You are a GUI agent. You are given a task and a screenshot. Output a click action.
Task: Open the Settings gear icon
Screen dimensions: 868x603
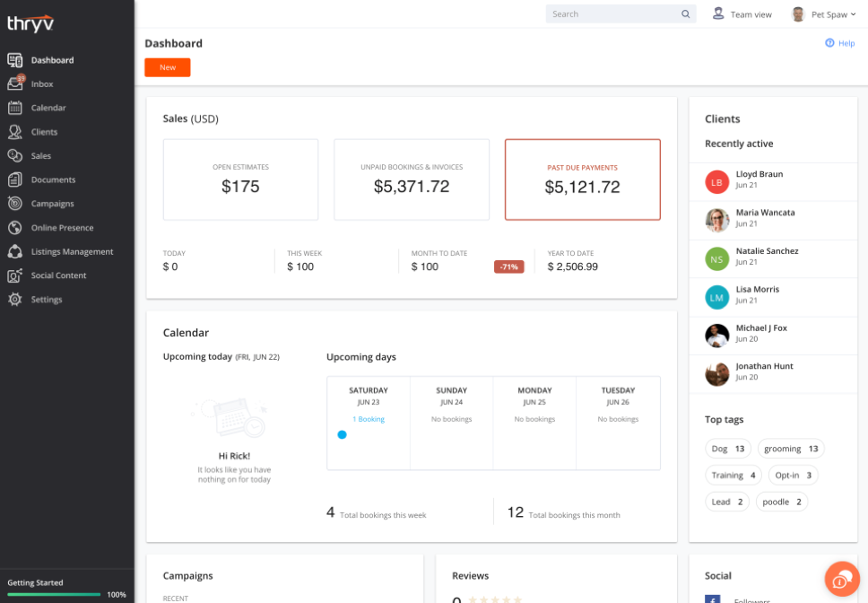tap(15, 299)
